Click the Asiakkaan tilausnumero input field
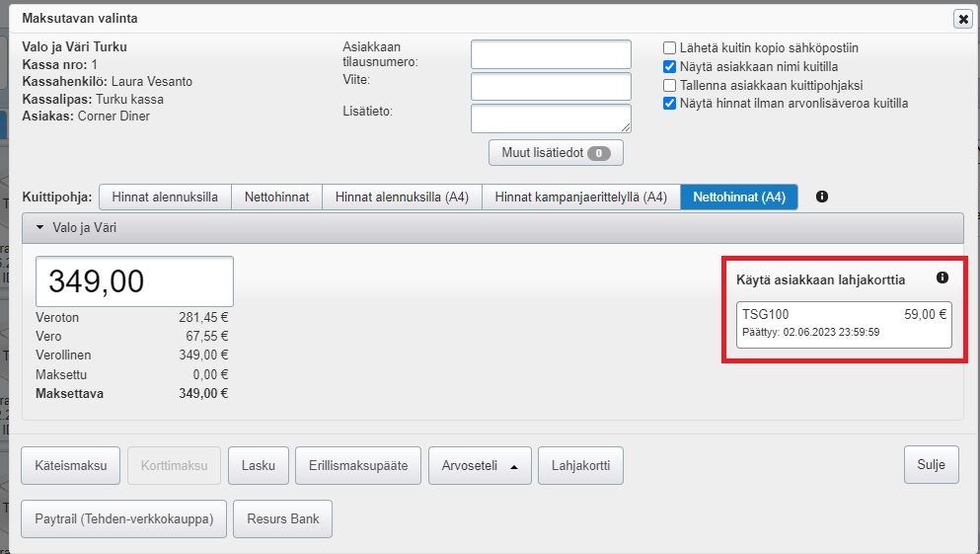This screenshot has height=554, width=980. point(551,54)
